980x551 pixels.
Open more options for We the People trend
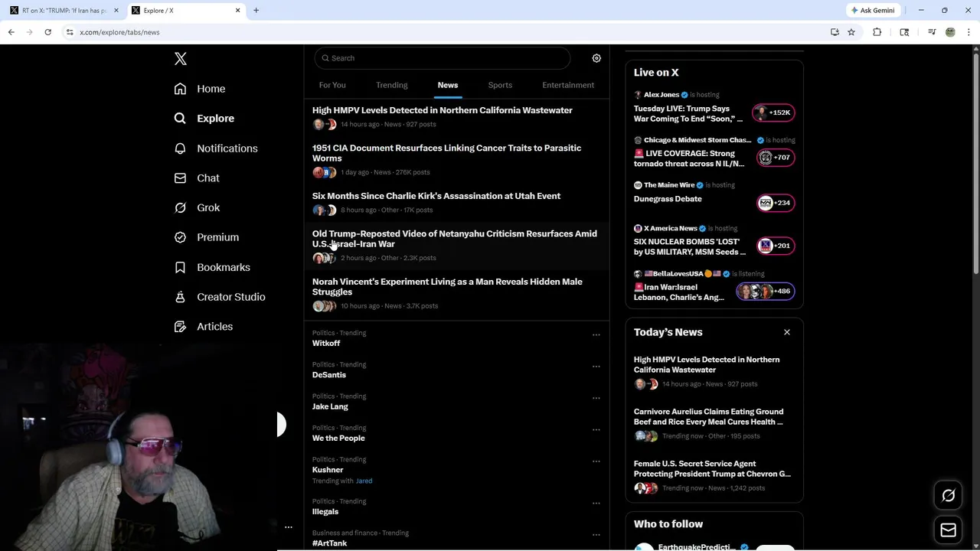(x=596, y=429)
